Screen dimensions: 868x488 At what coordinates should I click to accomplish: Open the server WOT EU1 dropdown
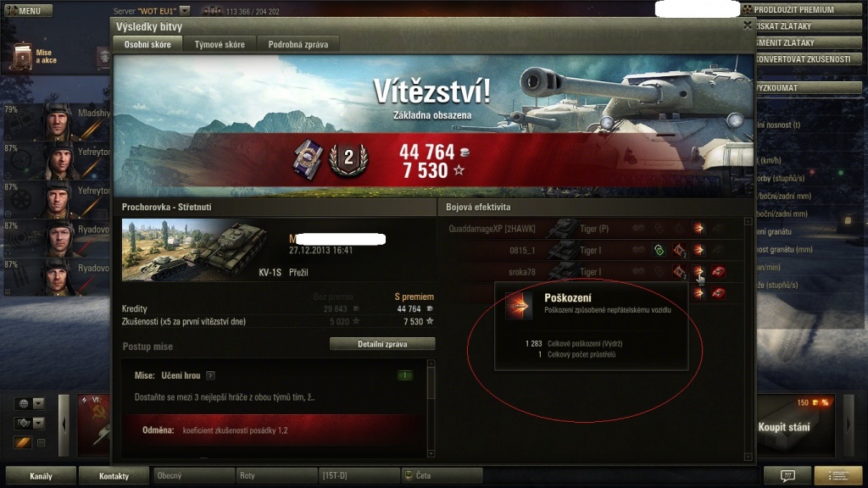pos(185,10)
